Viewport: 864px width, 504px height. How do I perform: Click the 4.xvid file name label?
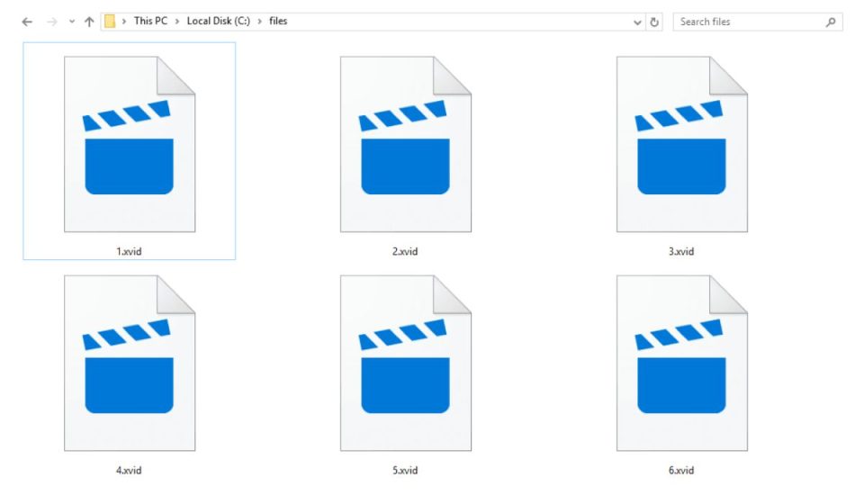129,471
